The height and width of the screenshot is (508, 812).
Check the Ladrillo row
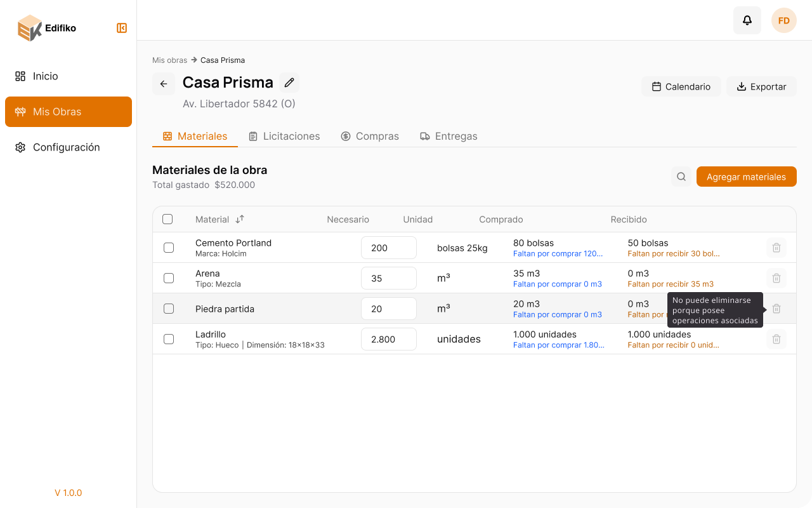point(169,339)
